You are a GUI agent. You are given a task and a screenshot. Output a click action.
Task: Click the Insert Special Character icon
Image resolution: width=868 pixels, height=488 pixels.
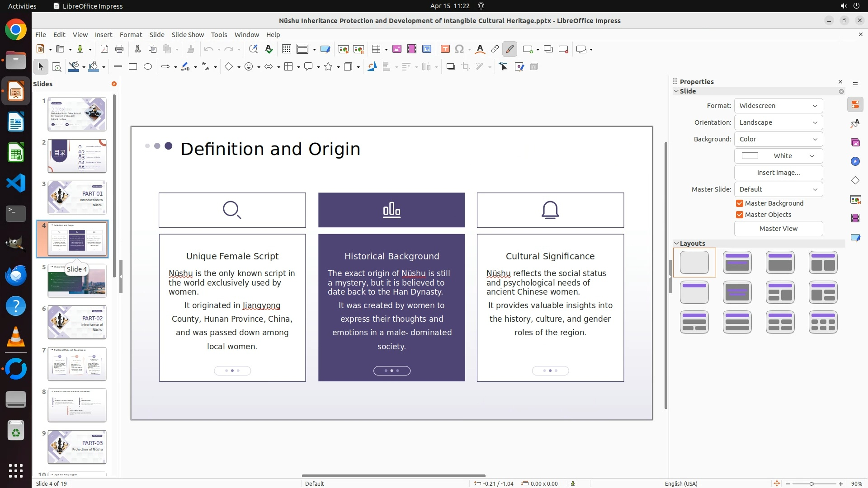pos(459,49)
